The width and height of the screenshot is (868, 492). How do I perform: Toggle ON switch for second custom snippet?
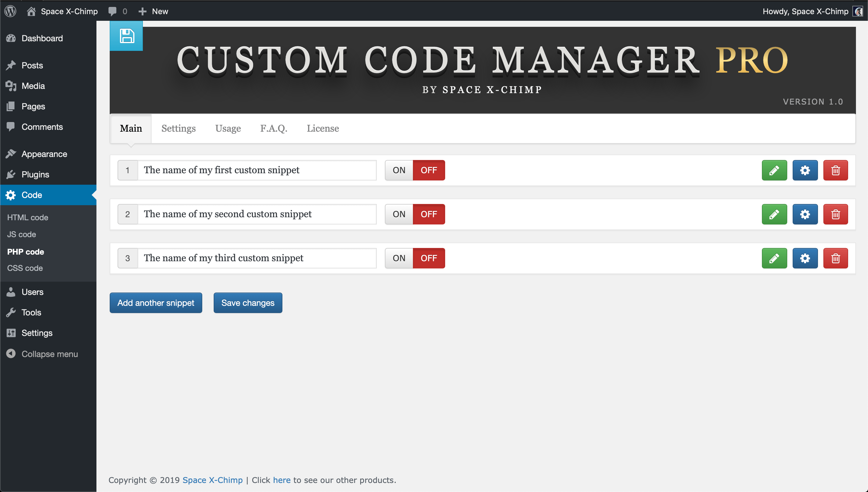point(399,214)
